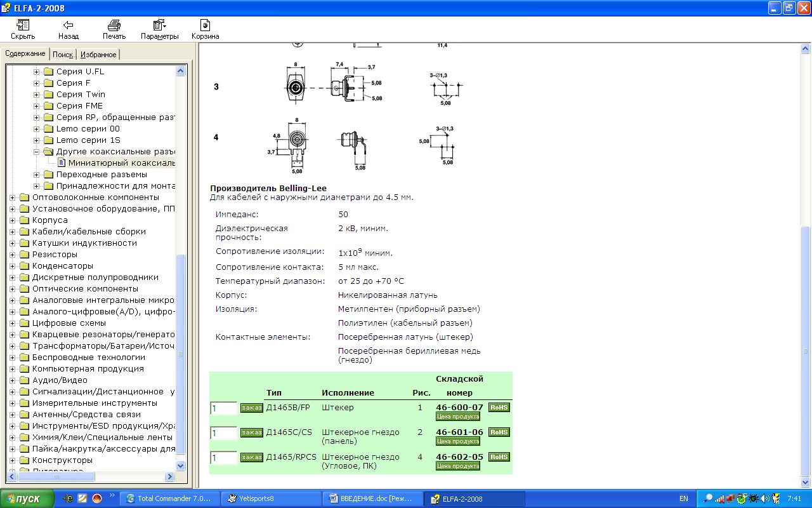The width and height of the screenshot is (812, 508).
Task: Click the folder icon beside Компьютерная продукция
Action: tap(24, 369)
